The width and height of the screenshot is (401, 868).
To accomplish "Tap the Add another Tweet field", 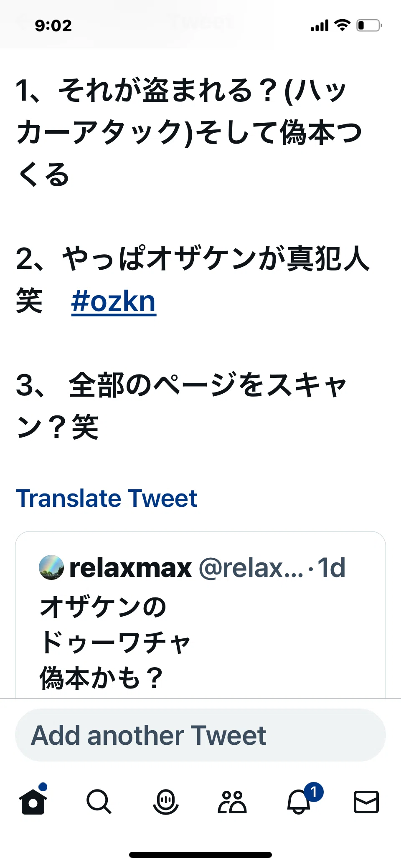I will point(200,735).
